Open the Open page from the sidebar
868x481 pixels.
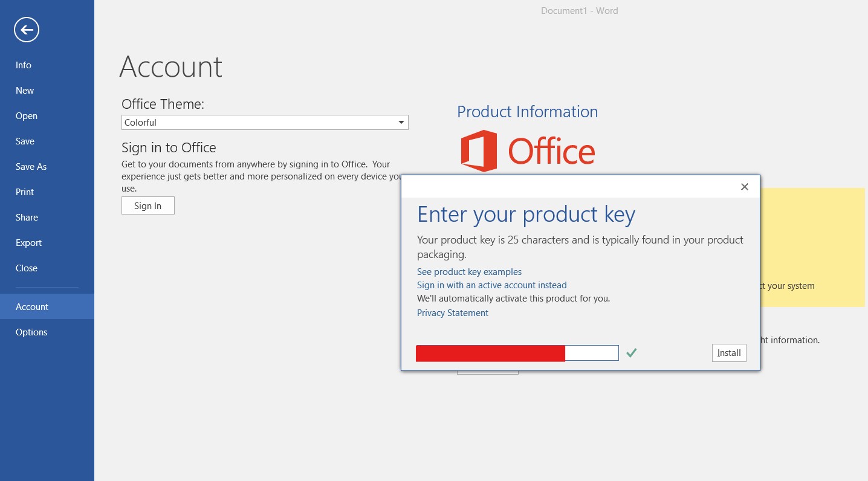(x=26, y=115)
